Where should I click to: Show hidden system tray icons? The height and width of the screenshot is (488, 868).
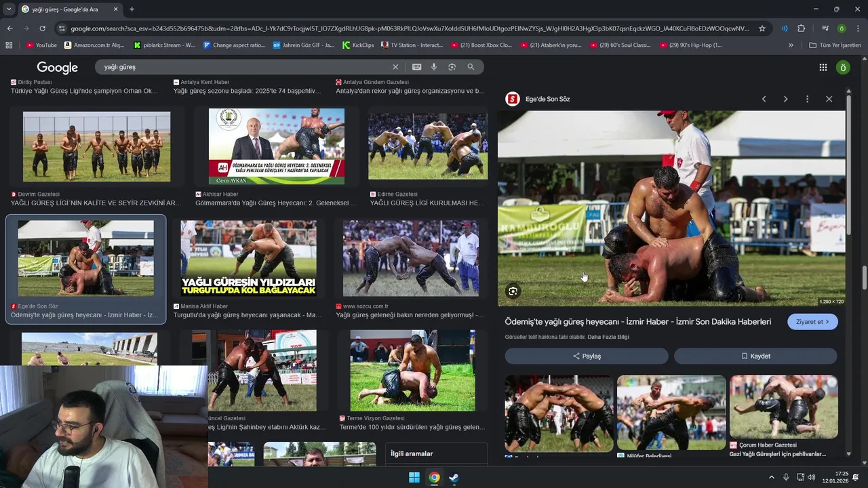pos(771,477)
